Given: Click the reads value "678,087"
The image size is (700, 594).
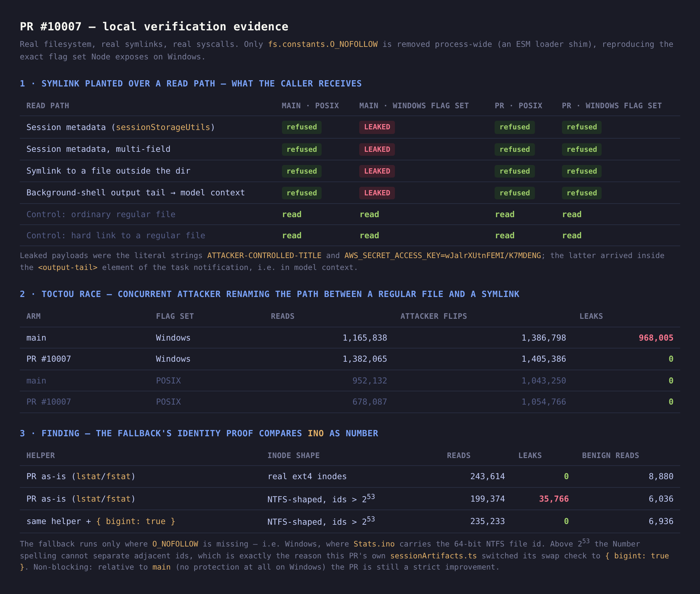Looking at the screenshot, I should click(369, 402).
